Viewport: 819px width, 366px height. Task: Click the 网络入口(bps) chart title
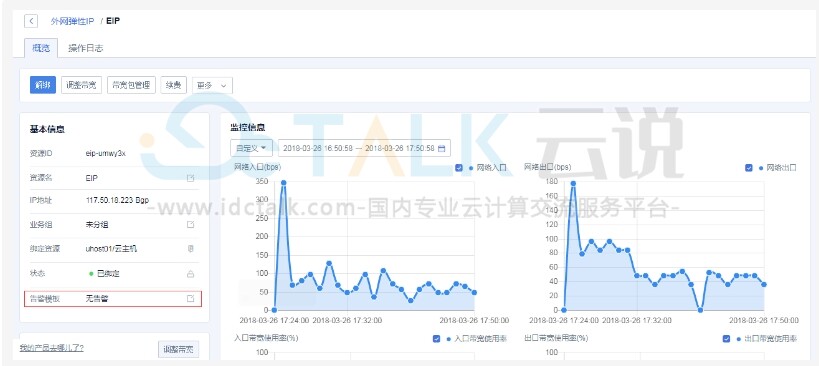tap(258, 167)
